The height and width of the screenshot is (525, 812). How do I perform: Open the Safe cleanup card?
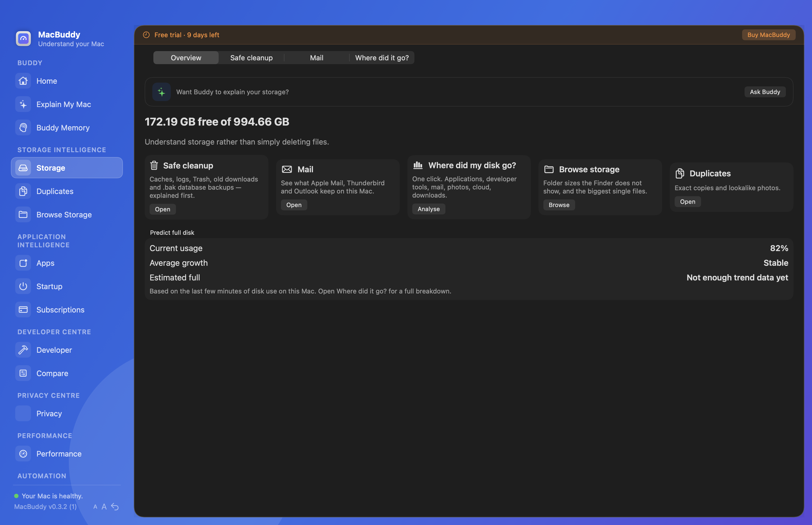162,209
